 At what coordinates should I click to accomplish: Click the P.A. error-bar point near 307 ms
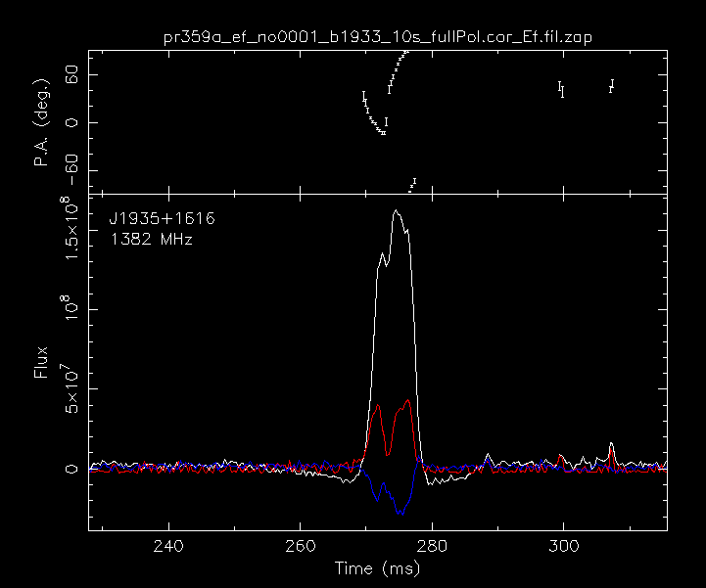click(x=611, y=86)
